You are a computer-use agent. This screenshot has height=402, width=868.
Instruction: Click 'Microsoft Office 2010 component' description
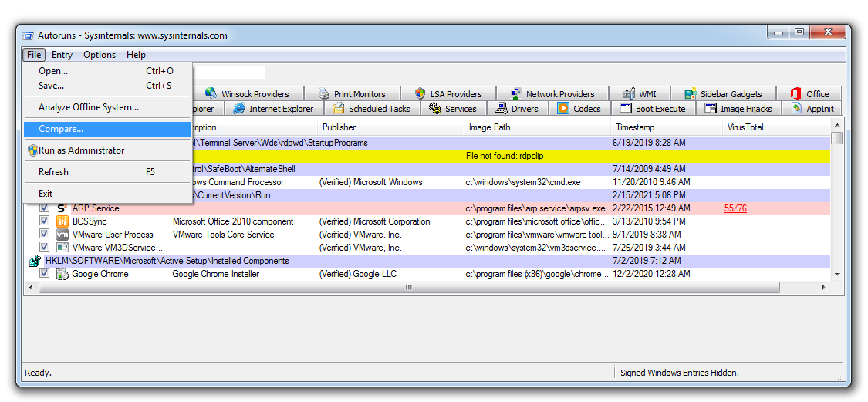tap(233, 221)
